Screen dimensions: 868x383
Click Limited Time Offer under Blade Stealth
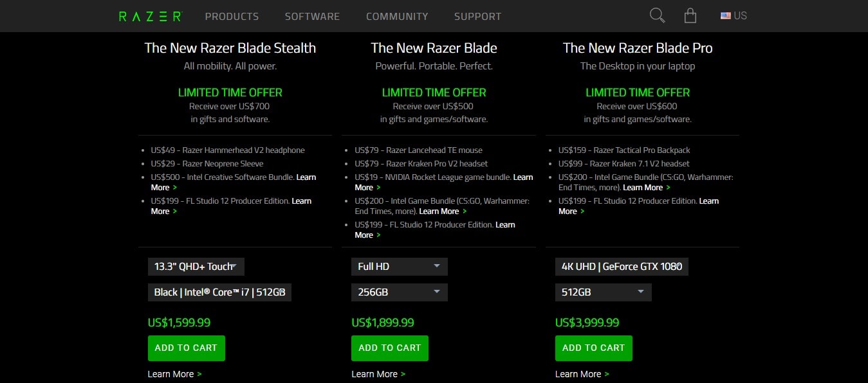[x=230, y=93]
